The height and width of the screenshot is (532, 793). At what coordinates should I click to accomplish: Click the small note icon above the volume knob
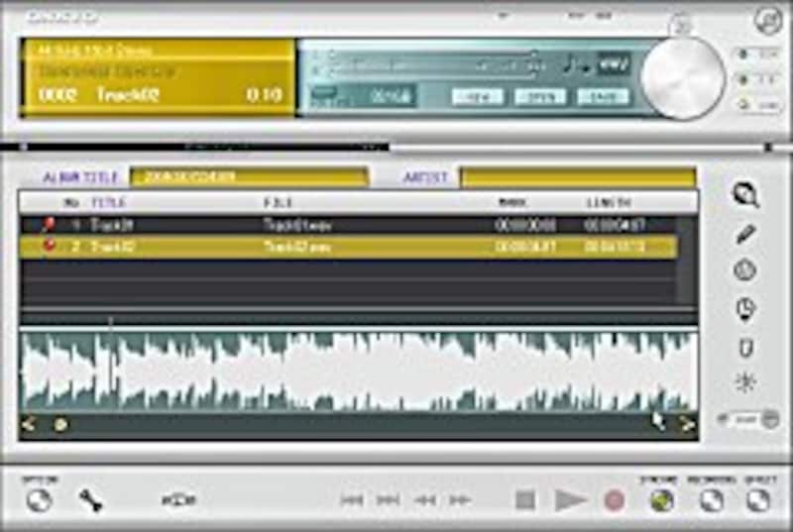pos(681,26)
